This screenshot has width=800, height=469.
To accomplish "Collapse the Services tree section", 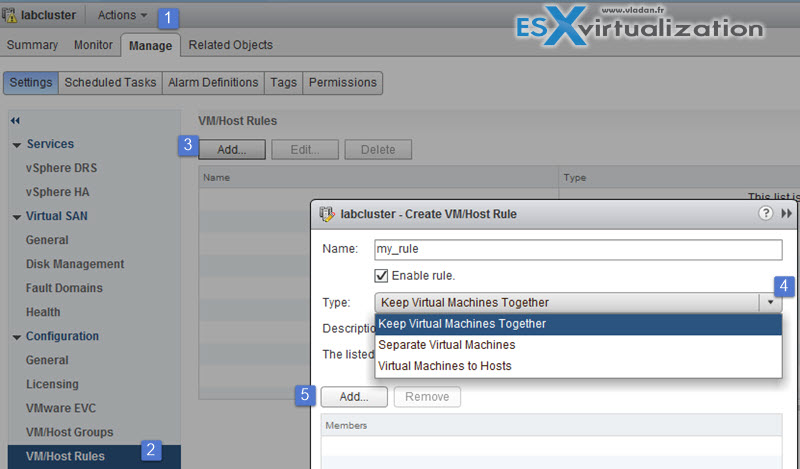I will [x=17, y=145].
